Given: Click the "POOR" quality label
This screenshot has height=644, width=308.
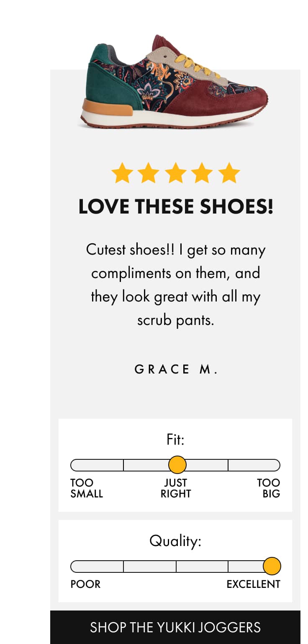Looking at the screenshot, I should (x=85, y=584).
